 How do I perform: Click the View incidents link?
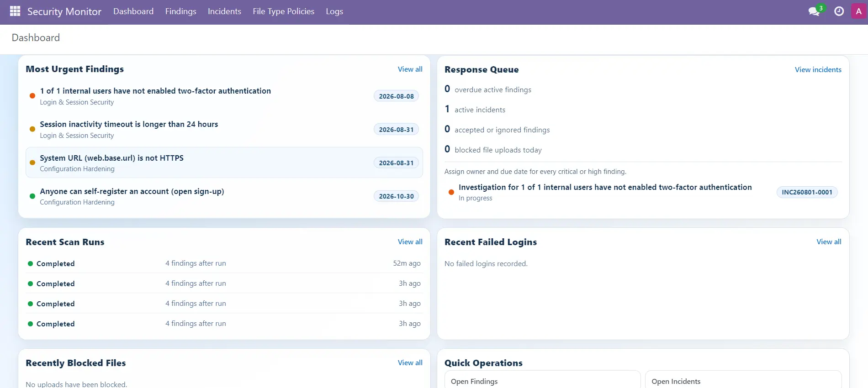pyautogui.click(x=818, y=70)
